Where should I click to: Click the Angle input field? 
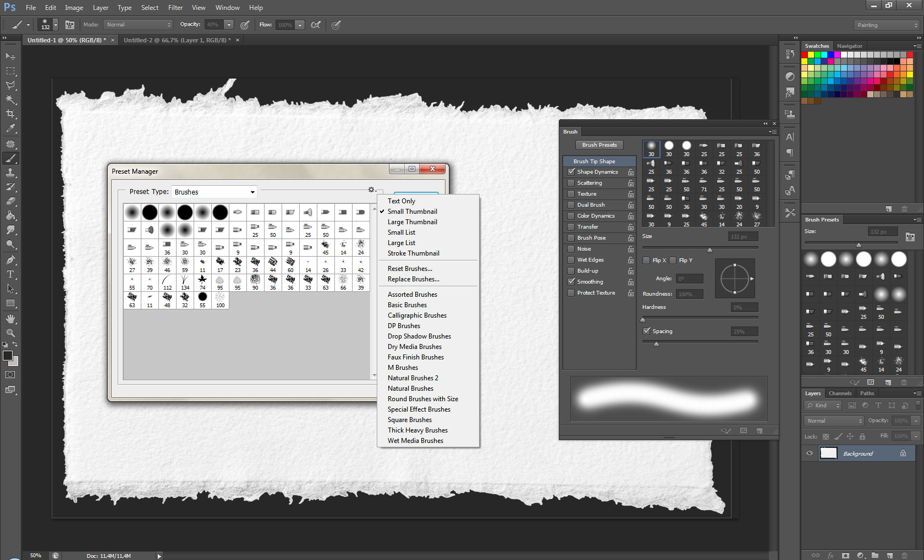tap(689, 279)
